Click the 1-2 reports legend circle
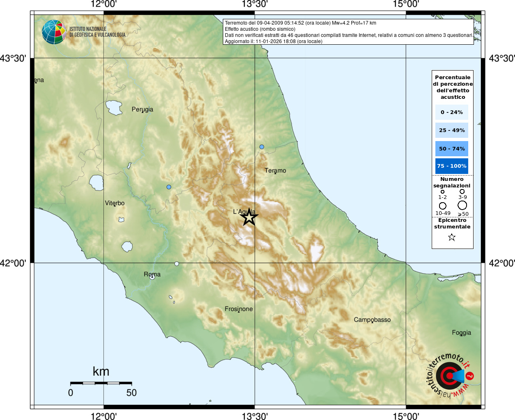 tap(442, 192)
